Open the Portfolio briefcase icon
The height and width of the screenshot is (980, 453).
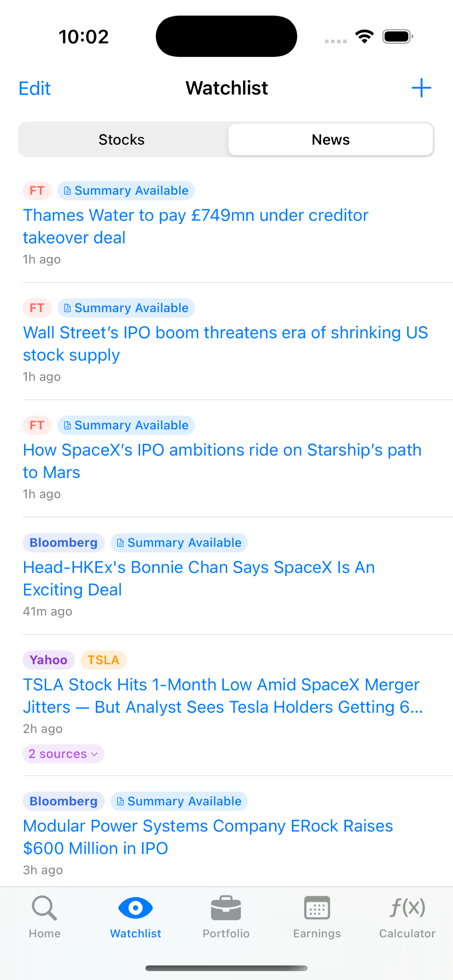coord(226,908)
